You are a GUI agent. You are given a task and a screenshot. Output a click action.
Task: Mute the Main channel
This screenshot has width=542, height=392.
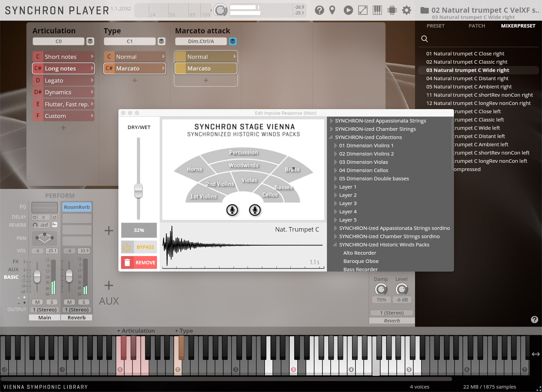click(x=38, y=302)
